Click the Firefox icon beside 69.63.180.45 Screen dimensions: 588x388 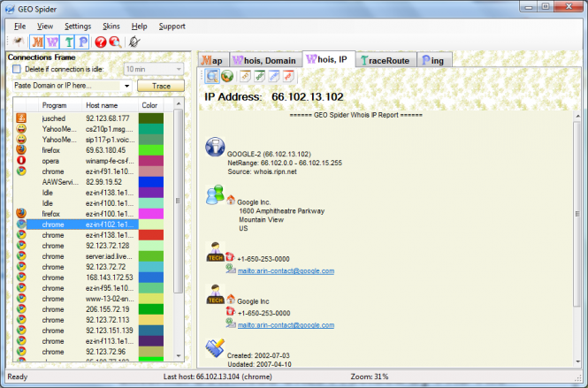click(21, 150)
